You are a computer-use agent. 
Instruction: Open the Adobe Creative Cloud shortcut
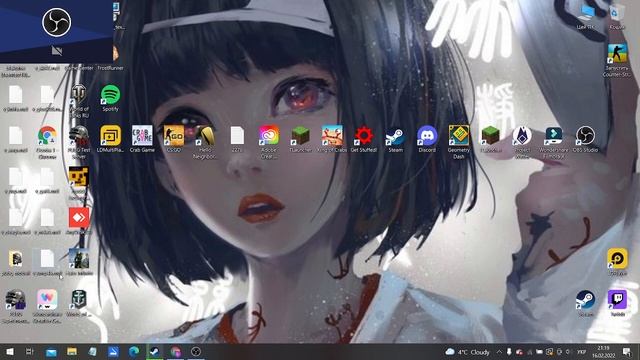pos(269,136)
